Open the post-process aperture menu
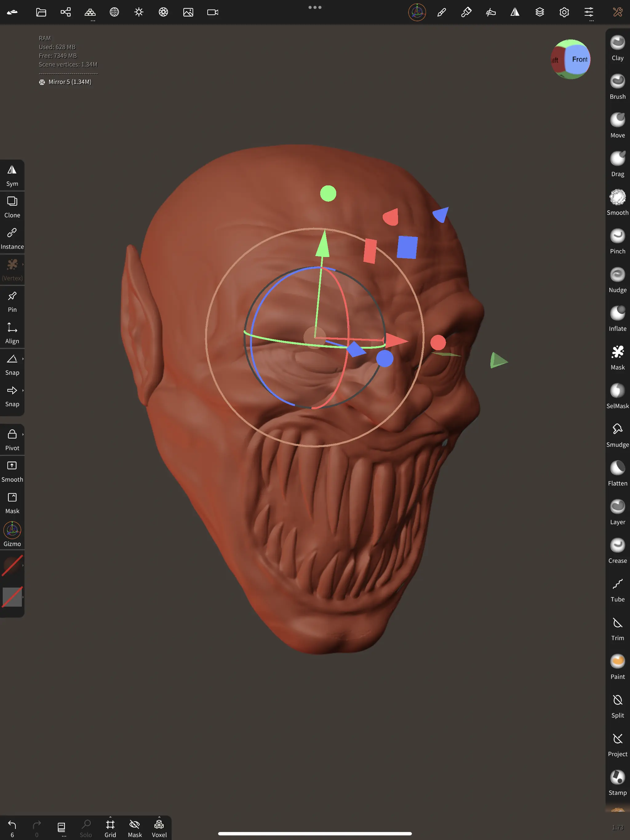Viewport: 630px width, 840px height. click(x=163, y=12)
